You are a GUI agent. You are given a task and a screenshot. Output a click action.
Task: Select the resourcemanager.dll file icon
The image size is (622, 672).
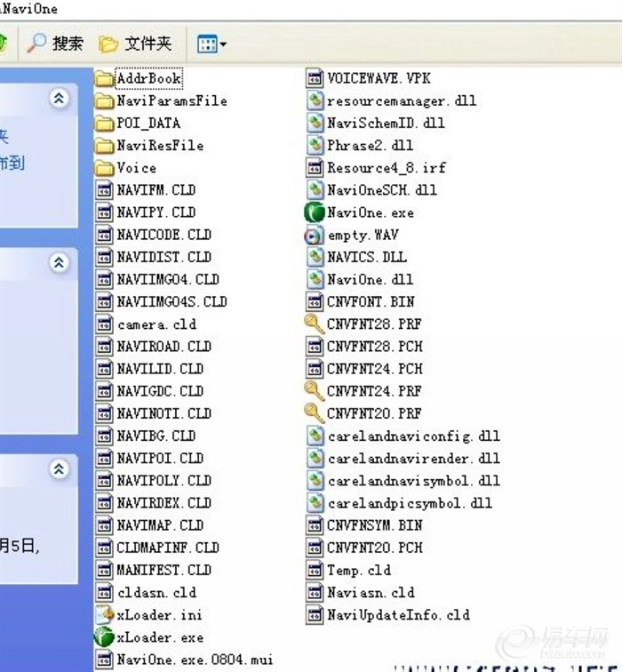314,100
